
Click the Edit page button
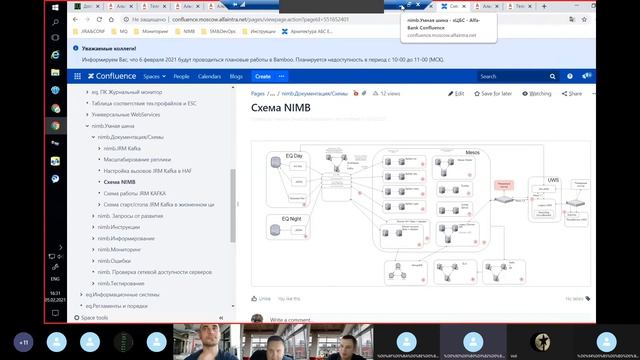tap(456, 94)
